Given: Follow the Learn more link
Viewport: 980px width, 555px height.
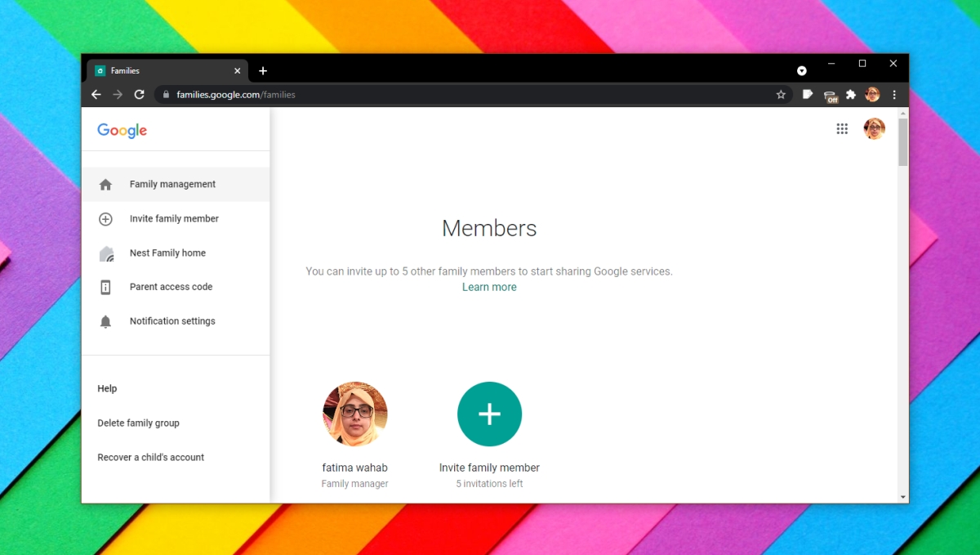Looking at the screenshot, I should click(489, 287).
